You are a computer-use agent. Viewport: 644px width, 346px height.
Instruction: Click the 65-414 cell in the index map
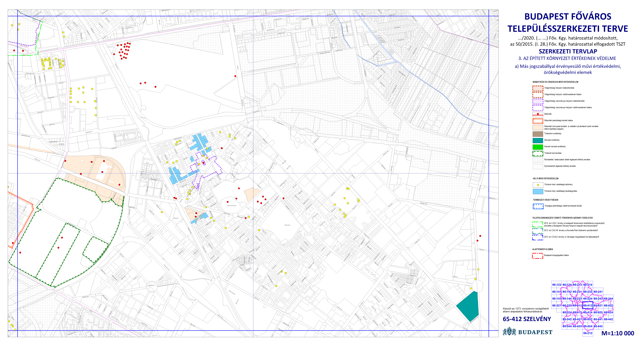coord(588,312)
